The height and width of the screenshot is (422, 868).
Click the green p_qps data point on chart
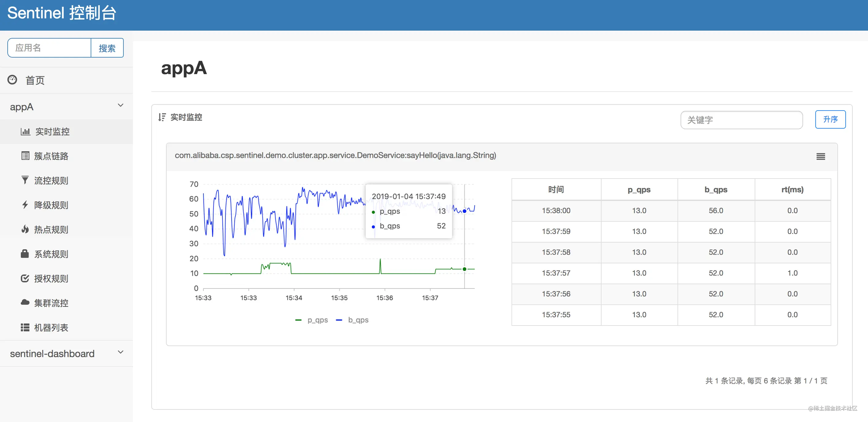tap(464, 269)
